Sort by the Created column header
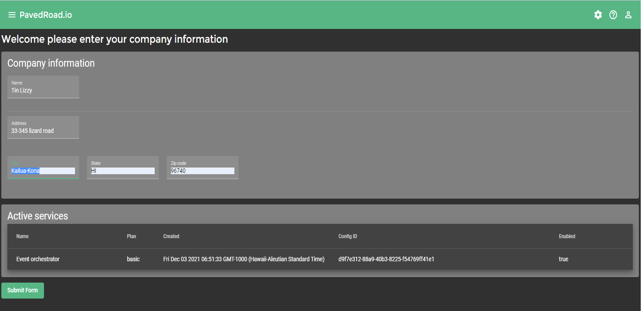Screen dimensions: 644x311 (x=172, y=237)
